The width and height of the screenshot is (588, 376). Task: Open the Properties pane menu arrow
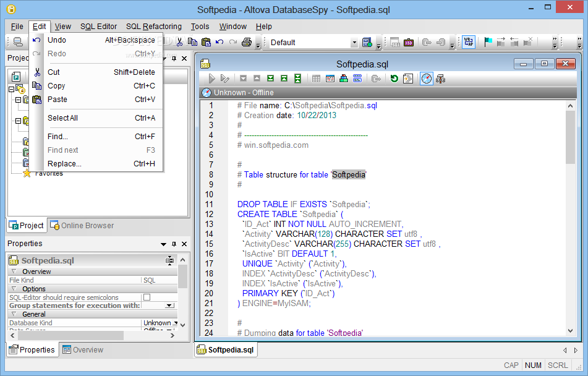point(163,244)
